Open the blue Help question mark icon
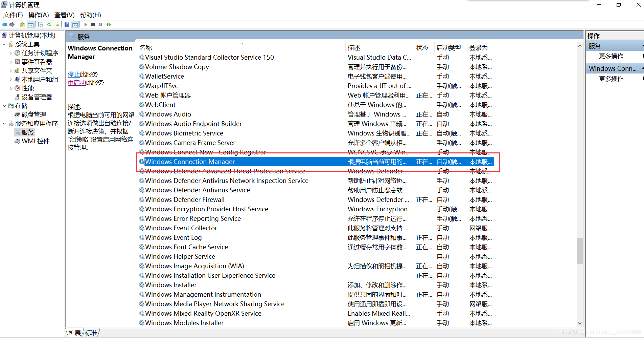644x338 pixels. [x=67, y=24]
